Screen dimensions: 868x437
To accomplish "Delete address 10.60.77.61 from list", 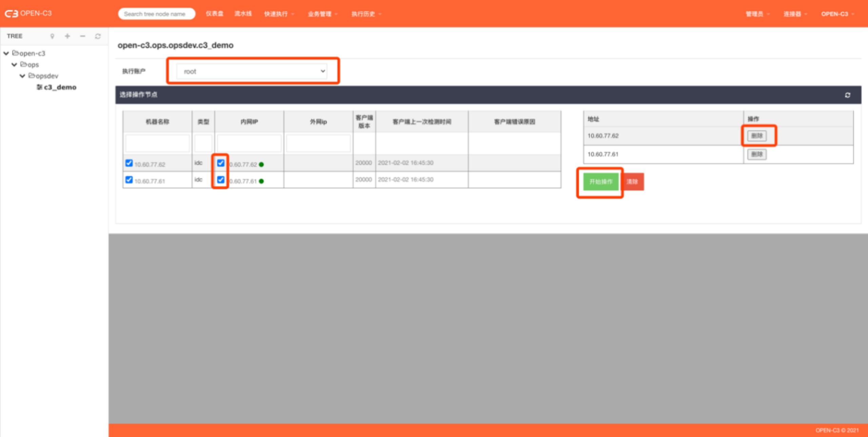I will click(757, 154).
